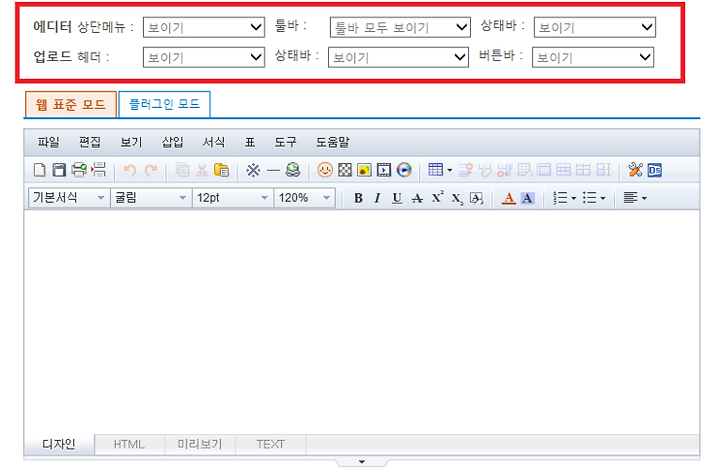Open the 버튼바 dropdown
The image size is (720, 468).
point(593,57)
